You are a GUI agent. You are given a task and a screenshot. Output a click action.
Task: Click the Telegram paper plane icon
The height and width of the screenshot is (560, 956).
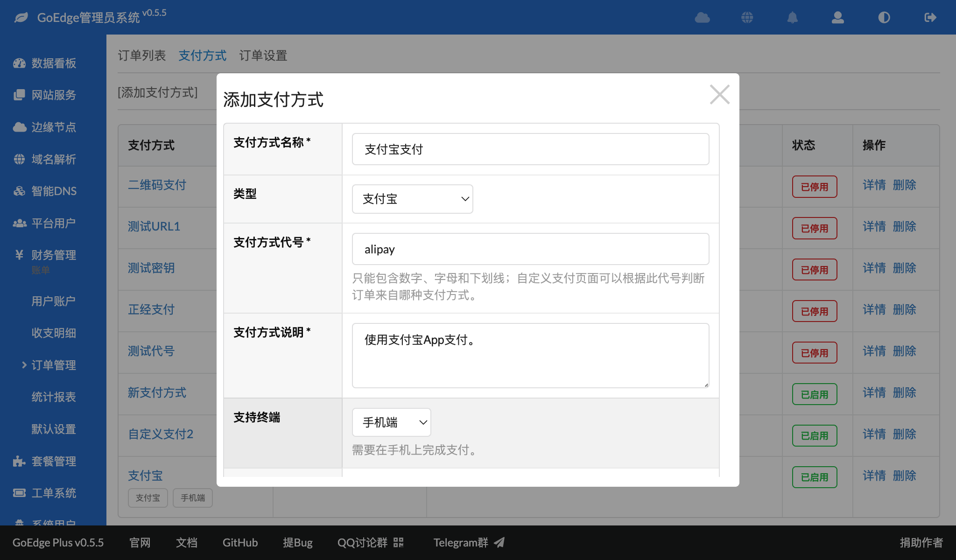pos(499,542)
